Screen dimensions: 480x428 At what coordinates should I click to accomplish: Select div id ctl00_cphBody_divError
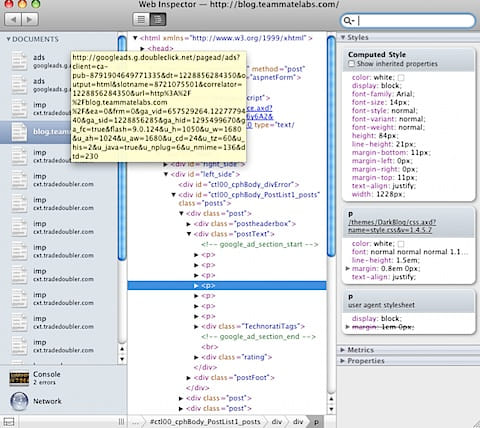pos(239,184)
